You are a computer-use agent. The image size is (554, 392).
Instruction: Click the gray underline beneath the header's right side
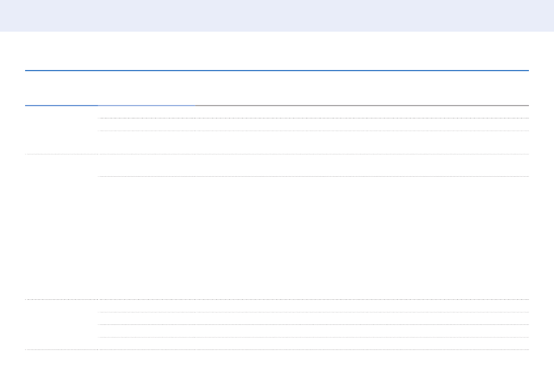tap(362, 106)
